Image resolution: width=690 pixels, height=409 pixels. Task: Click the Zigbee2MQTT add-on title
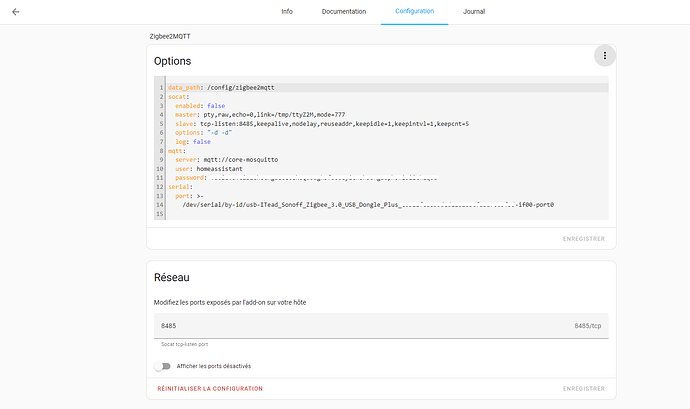(170, 37)
